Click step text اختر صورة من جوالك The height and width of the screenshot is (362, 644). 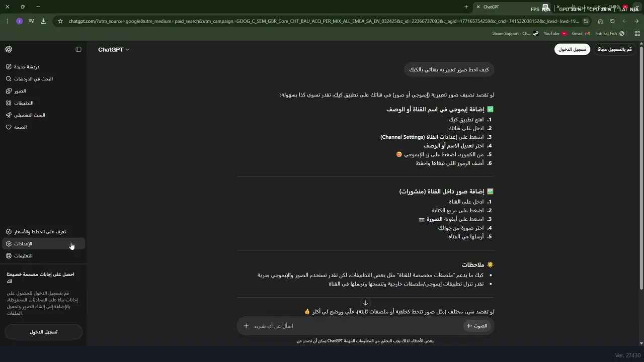pyautogui.click(x=461, y=228)
